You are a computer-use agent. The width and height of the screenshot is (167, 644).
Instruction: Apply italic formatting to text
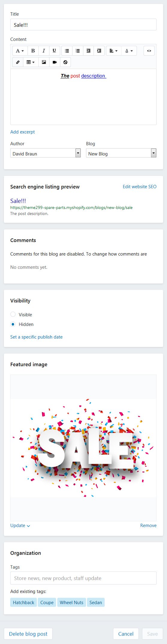pos(43,51)
